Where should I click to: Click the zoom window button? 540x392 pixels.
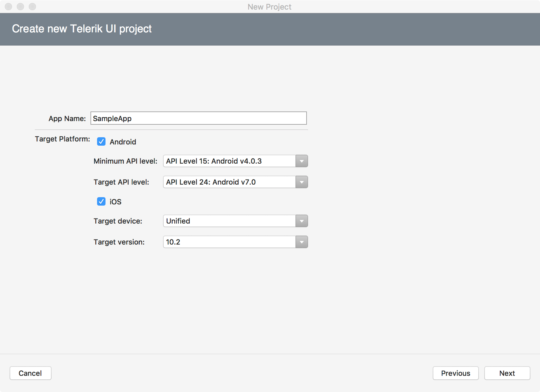pos(32,7)
